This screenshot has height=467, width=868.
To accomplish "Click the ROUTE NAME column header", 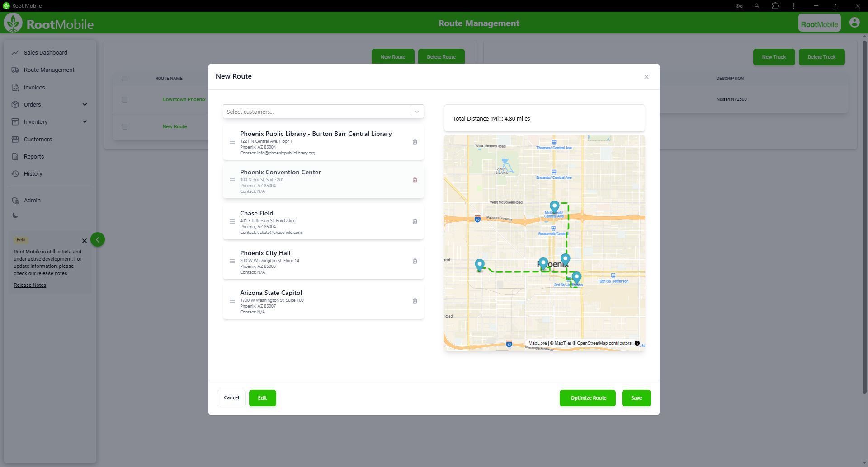I will click(x=169, y=79).
